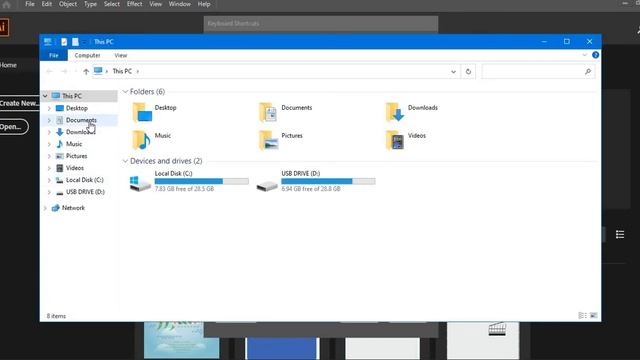
Task: Open the Desktop folder in main pane
Action: [x=154, y=112]
